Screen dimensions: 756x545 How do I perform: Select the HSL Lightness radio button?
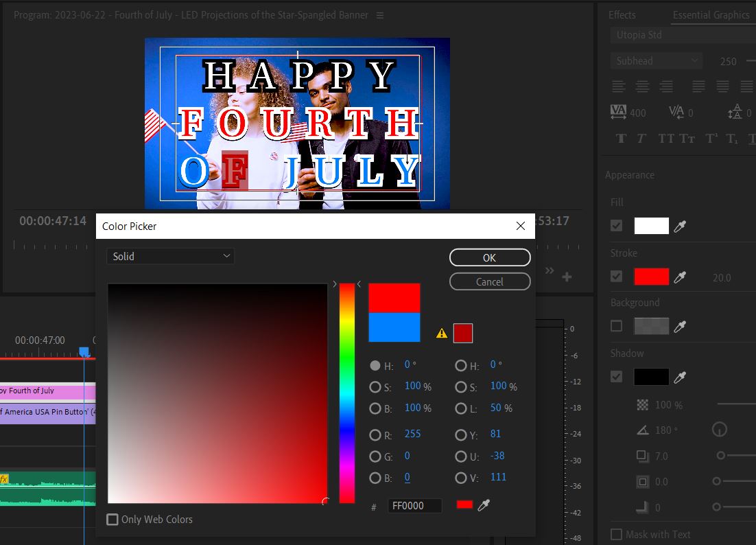(461, 408)
